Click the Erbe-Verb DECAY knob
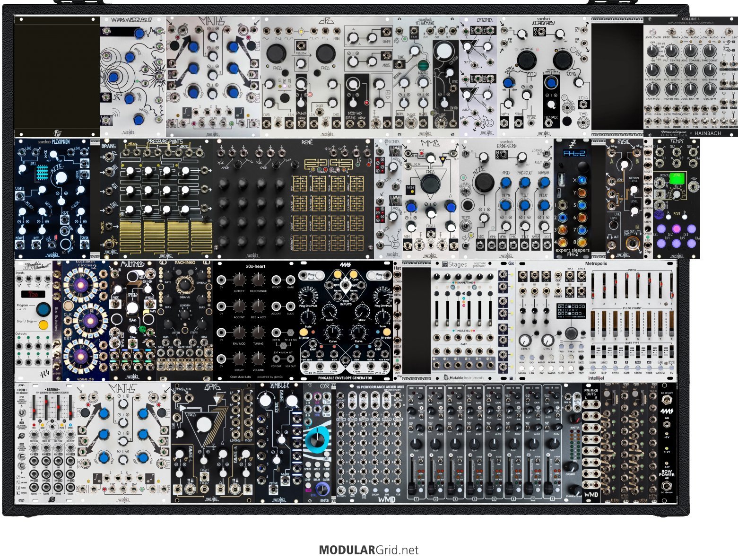738x560 pixels. coord(544,205)
